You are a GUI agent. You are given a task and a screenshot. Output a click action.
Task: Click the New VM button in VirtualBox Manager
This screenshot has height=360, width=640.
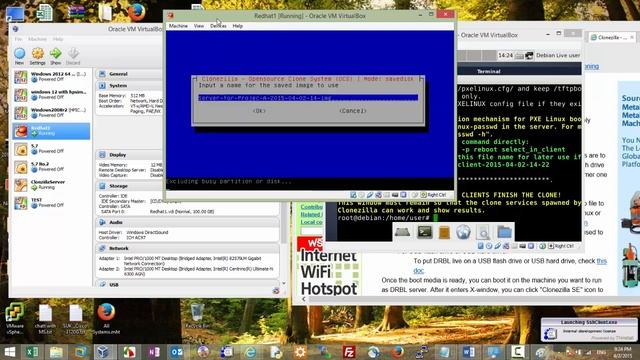click(19, 56)
